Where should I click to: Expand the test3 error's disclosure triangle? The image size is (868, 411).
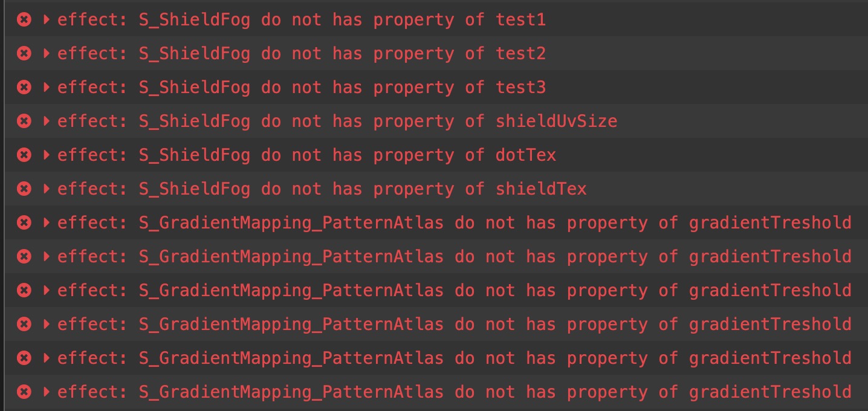47,88
